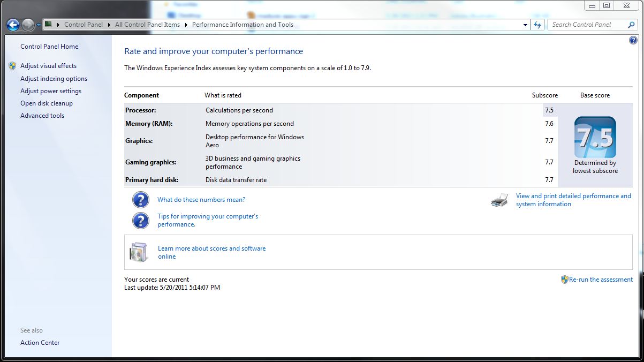Open Adjust visual effects link
The width and height of the screenshot is (644, 362).
click(48, 66)
